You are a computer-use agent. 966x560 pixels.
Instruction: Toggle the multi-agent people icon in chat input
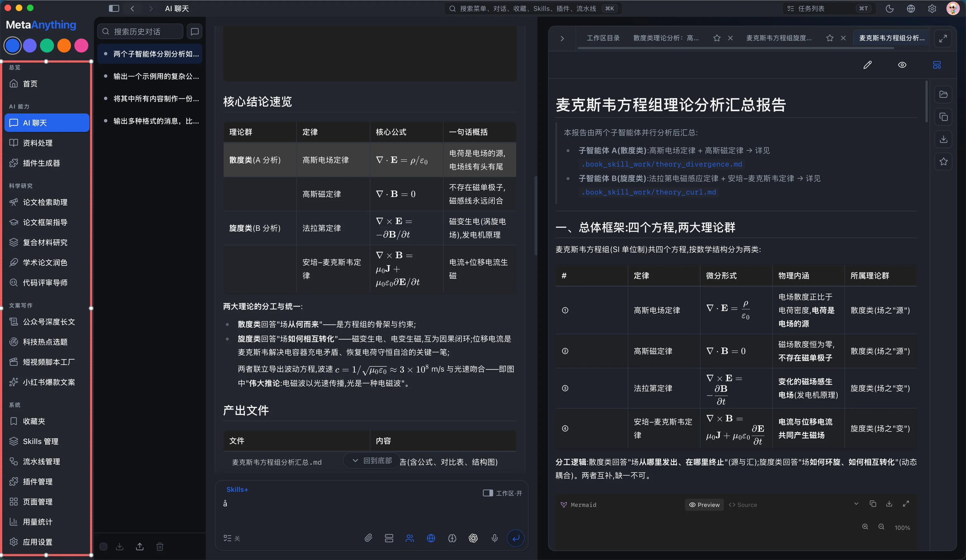(x=410, y=538)
